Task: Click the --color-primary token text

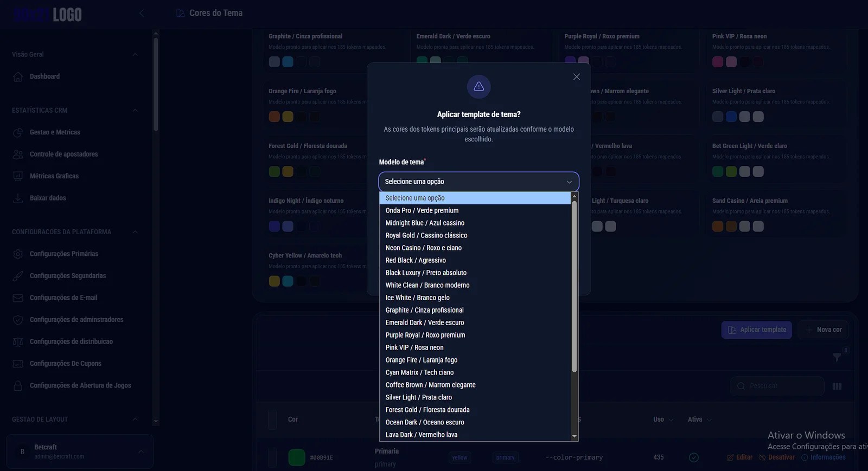Action: (x=574, y=457)
